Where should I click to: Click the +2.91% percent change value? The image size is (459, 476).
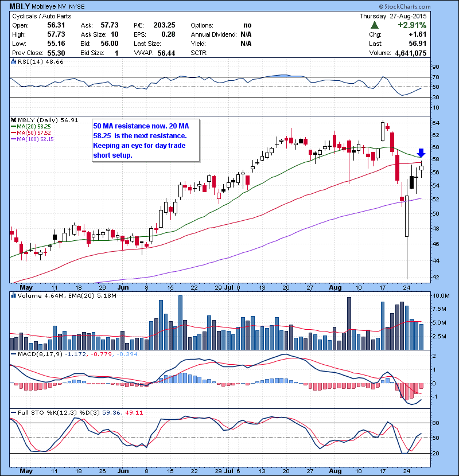coord(412,25)
